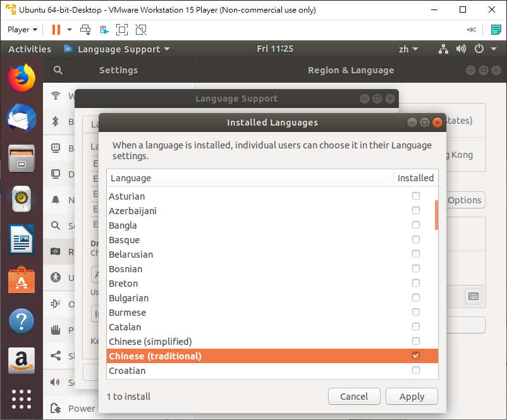Uncheck the Chinese (traditional) installed checkbox
Screen dimensions: 507x420
(x=416, y=356)
